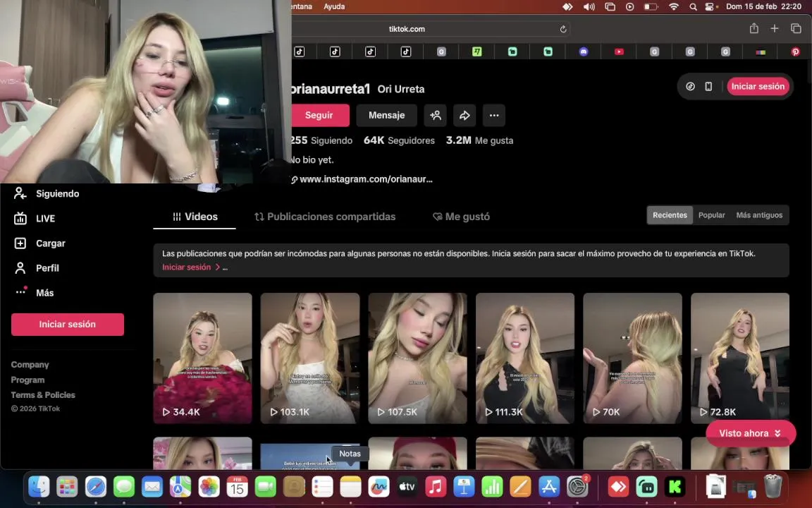
Task: Open video with 111.3K views
Action: 525,358
